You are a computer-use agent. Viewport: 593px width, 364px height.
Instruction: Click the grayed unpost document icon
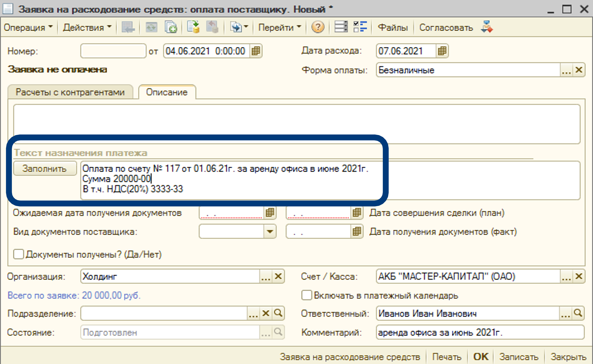point(212,27)
